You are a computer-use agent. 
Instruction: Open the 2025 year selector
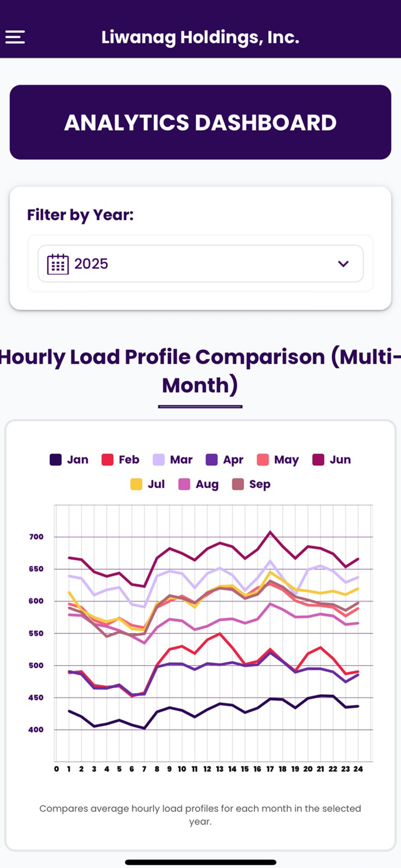(x=200, y=263)
